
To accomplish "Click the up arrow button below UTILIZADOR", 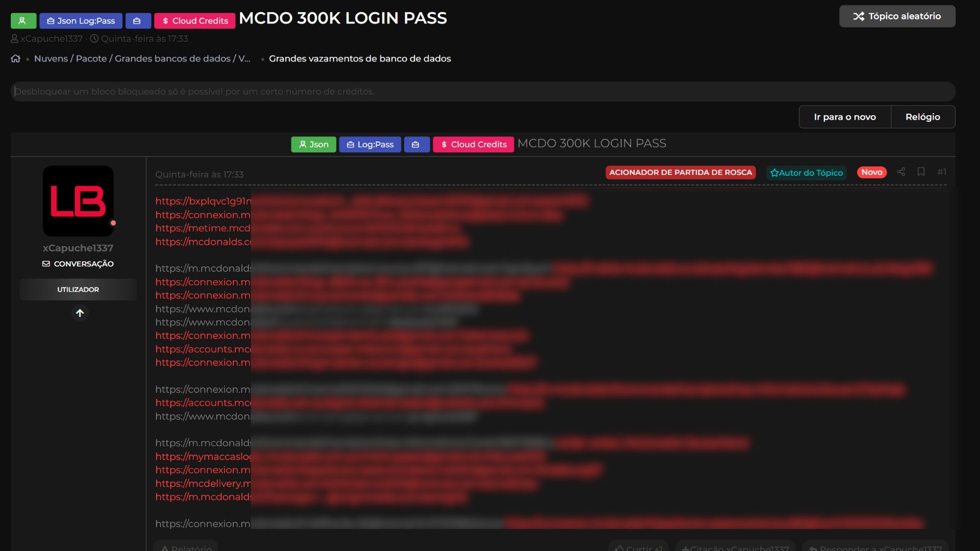I will point(80,313).
